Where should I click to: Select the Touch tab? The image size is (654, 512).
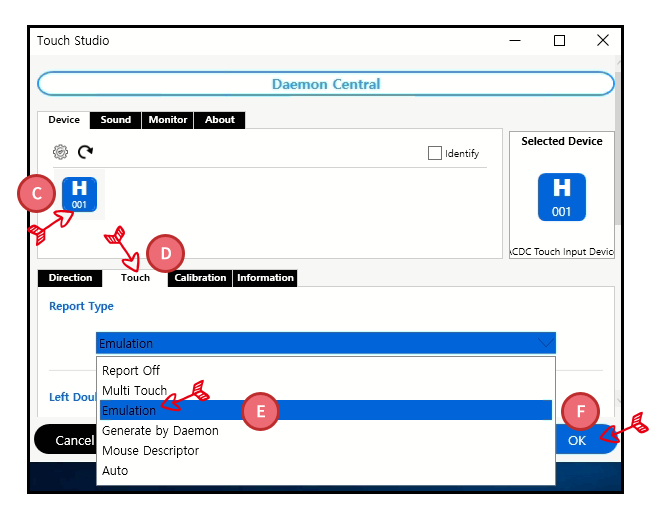tap(135, 278)
